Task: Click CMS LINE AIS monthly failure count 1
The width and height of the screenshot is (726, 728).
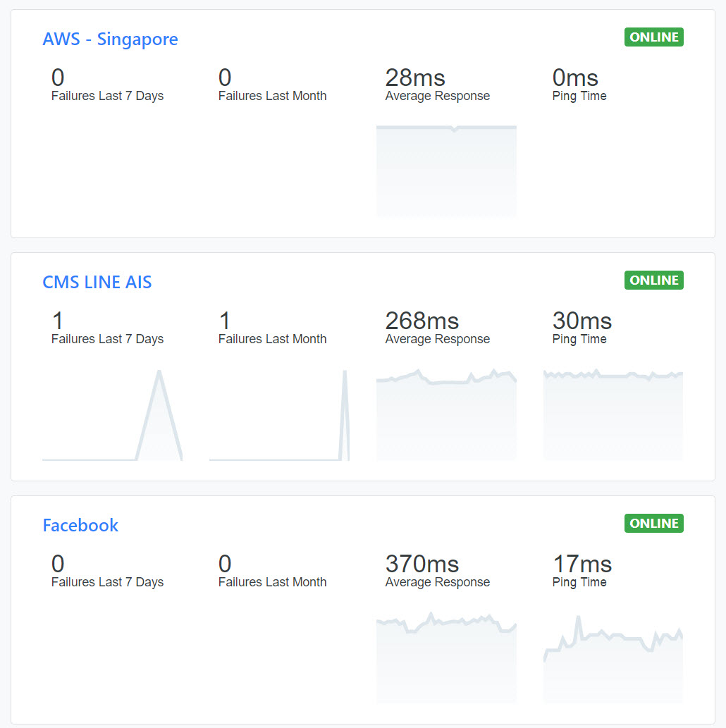Action: 225,321
